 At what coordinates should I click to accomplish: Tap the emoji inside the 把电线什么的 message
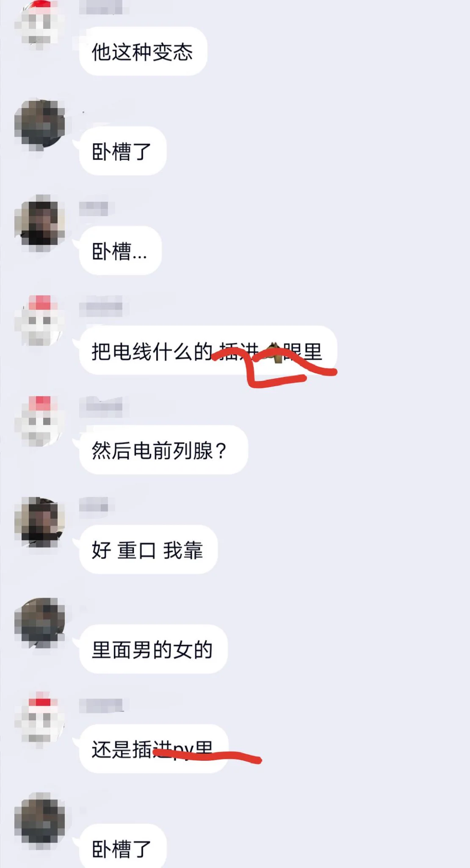(x=274, y=353)
